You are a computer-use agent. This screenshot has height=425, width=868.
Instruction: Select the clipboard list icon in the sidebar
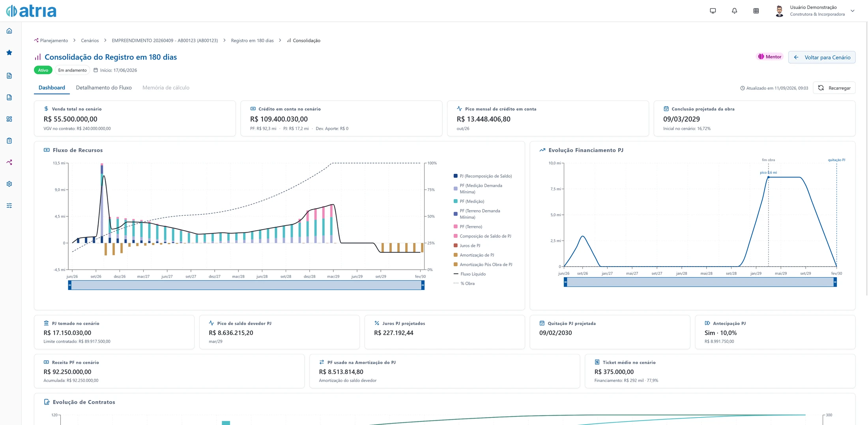tap(9, 141)
